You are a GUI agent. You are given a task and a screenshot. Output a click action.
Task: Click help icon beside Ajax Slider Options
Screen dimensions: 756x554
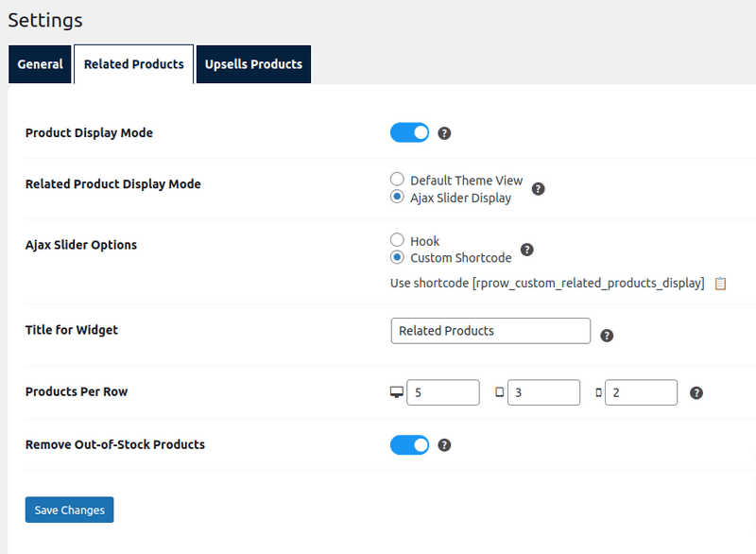tap(527, 250)
